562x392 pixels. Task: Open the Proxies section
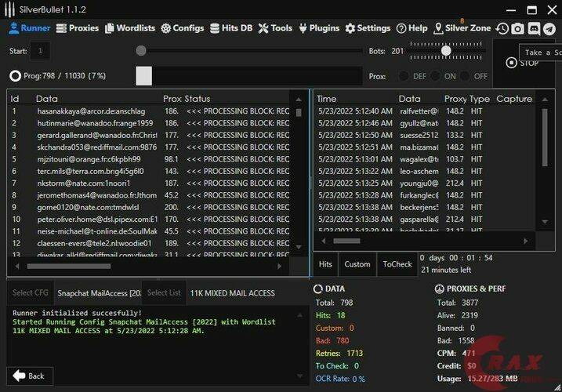pos(78,28)
